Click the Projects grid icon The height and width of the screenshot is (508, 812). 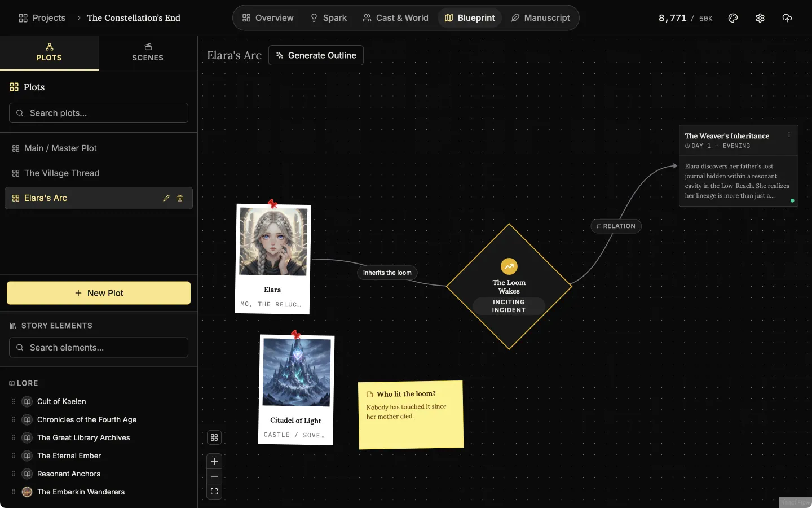tap(23, 18)
